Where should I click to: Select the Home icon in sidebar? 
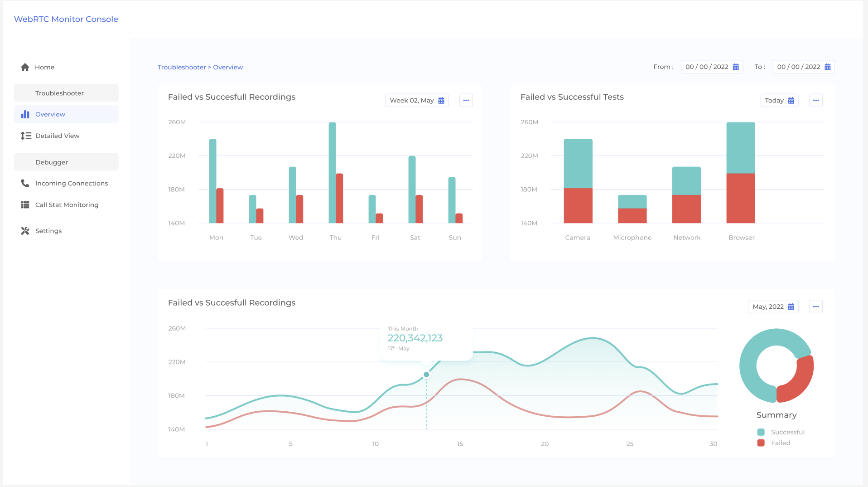[25, 67]
